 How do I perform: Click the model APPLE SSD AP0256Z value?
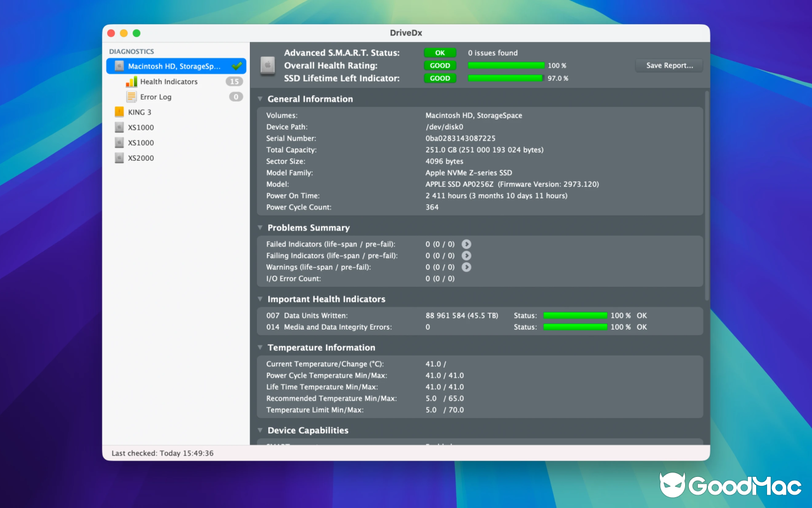coord(512,184)
